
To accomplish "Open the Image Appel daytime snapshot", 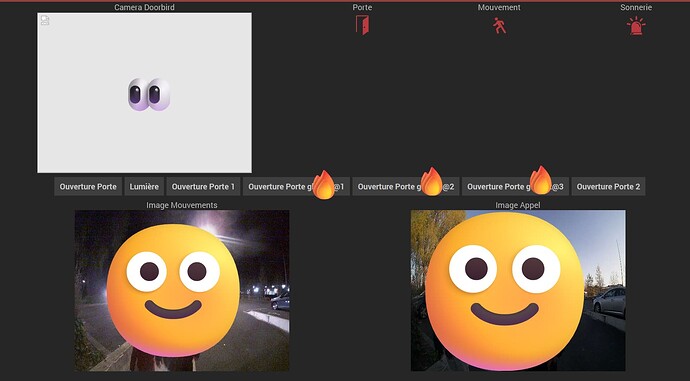I will point(518,290).
